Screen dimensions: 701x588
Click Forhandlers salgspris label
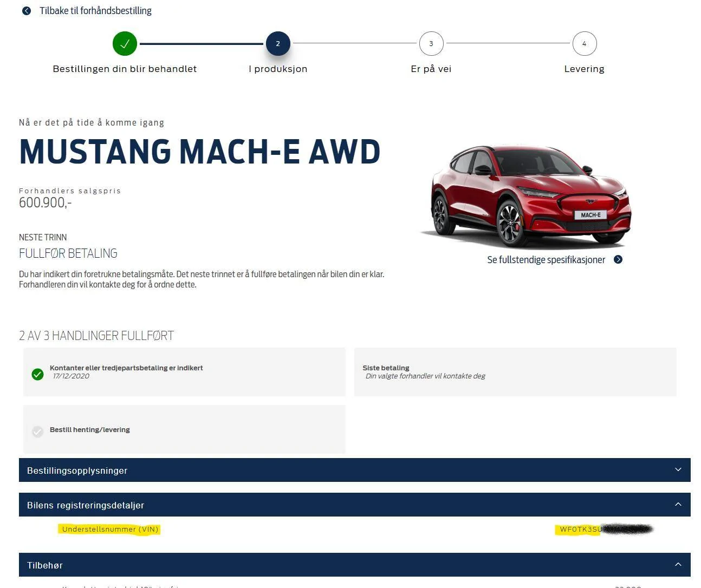click(x=70, y=191)
